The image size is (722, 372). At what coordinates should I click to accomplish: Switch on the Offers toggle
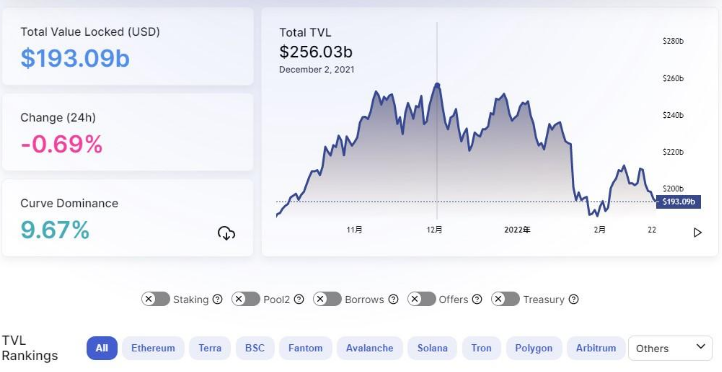tap(421, 299)
